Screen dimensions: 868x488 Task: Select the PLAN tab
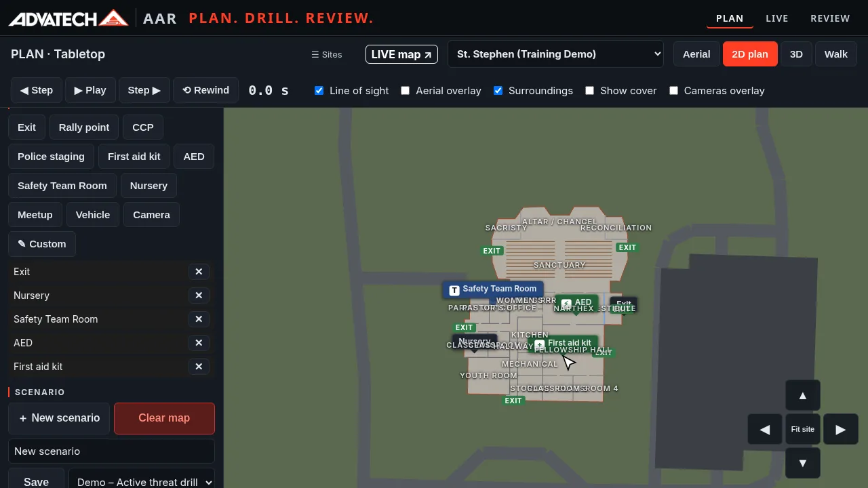(x=730, y=18)
